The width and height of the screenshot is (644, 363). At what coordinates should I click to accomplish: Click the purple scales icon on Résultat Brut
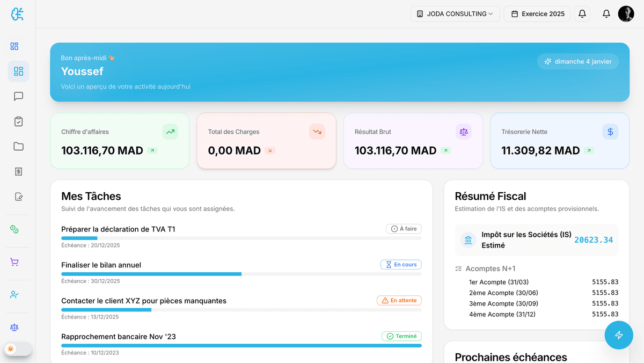point(464,132)
